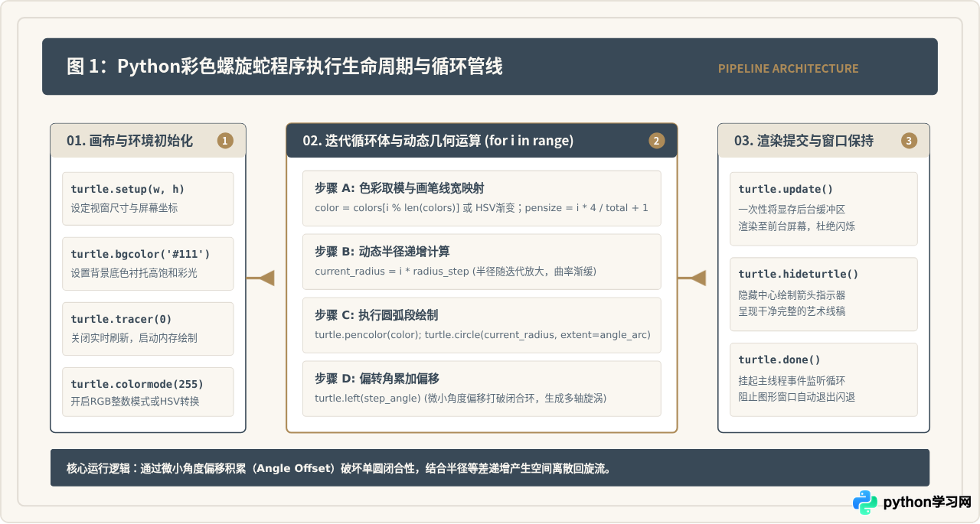Click the 步骤 A: 色彩取模与画笔线宽映射 title
This screenshot has height=524, width=980.
click(x=399, y=188)
